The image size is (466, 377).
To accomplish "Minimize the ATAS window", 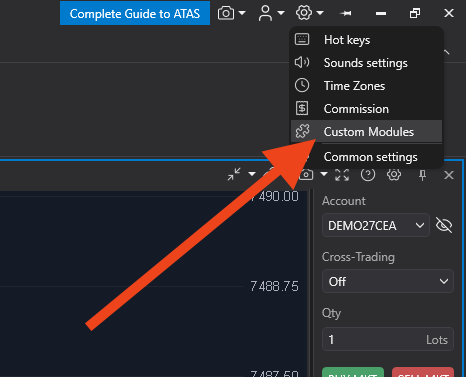I will click(381, 13).
